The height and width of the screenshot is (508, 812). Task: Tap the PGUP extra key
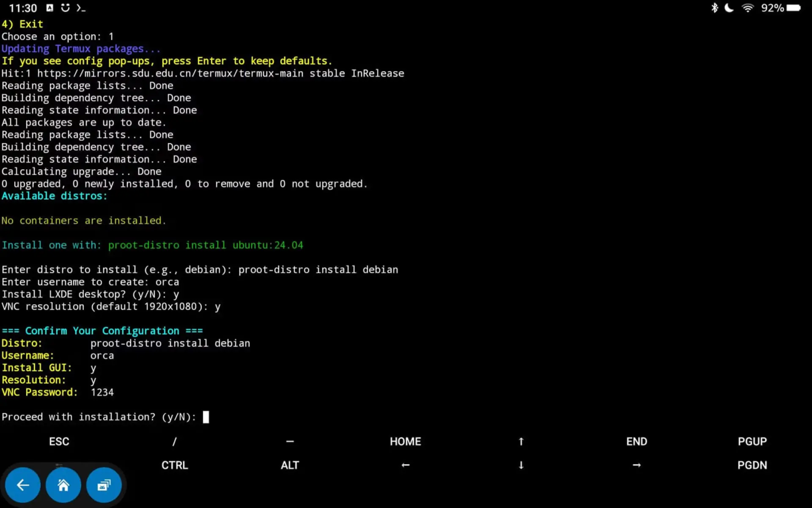[x=752, y=442]
